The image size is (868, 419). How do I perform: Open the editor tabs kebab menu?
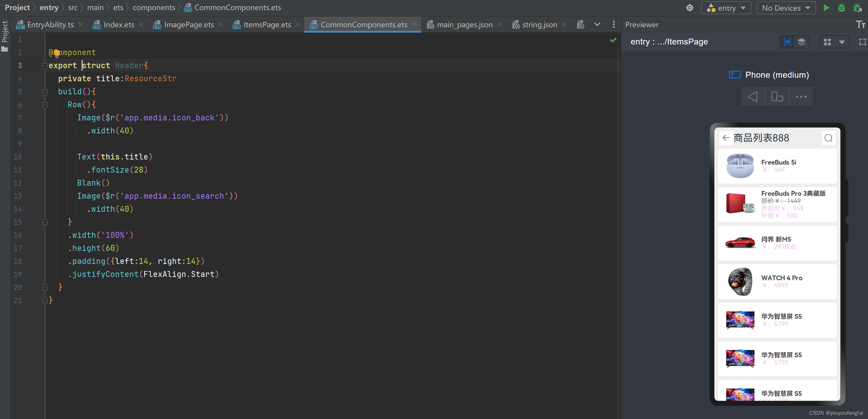[x=614, y=25]
